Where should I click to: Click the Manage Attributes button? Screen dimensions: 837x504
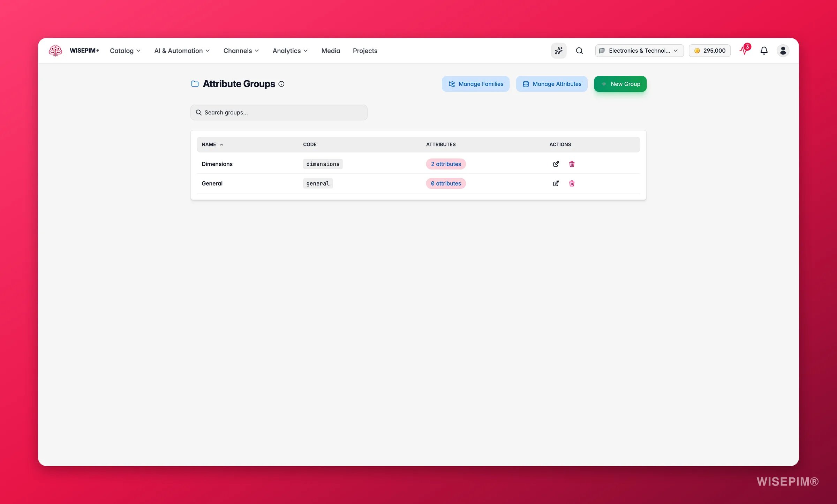point(552,84)
